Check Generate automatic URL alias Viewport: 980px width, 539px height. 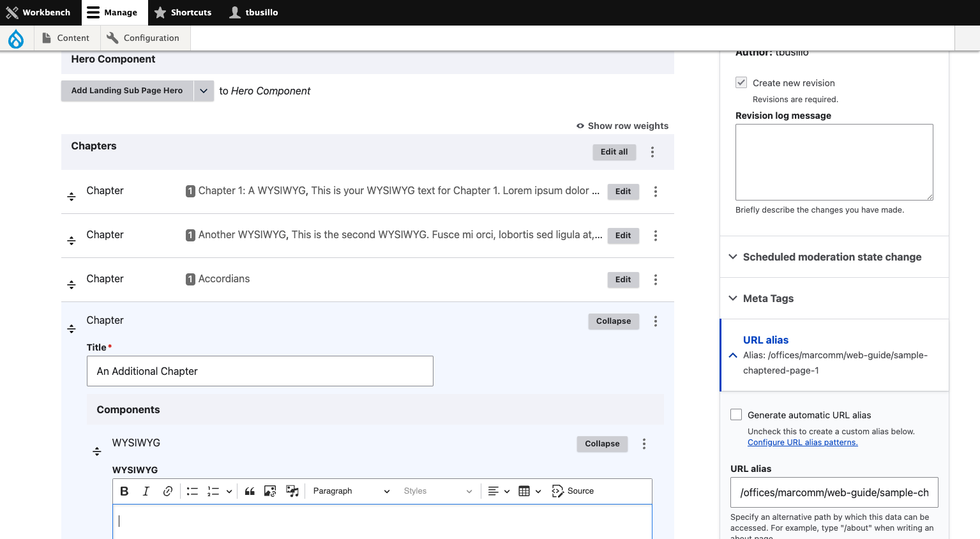[x=736, y=414]
